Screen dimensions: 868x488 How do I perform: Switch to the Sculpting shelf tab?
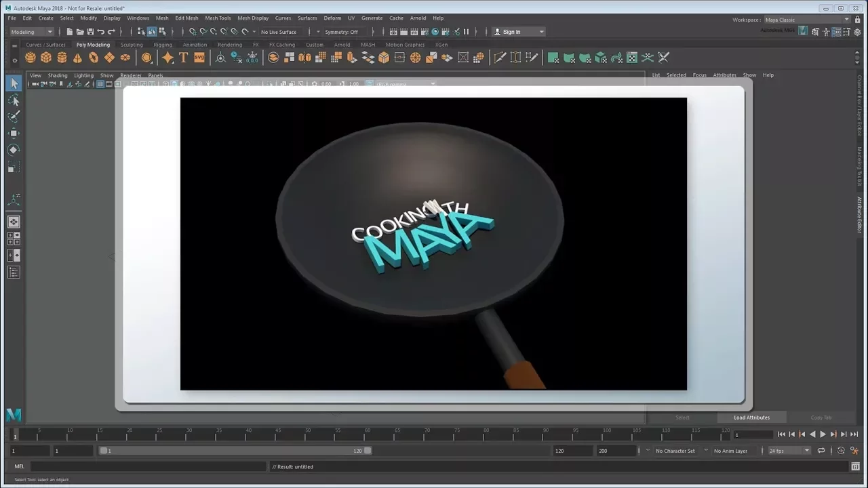point(132,45)
